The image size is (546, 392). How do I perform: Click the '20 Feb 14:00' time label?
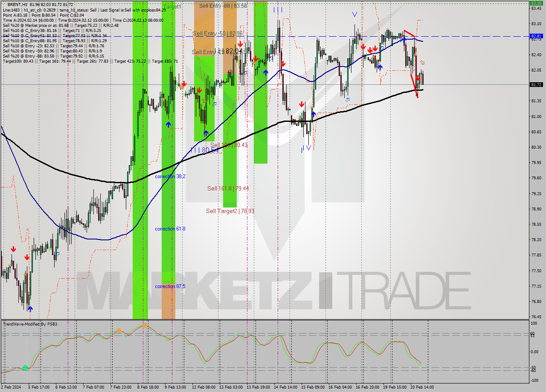422,387
